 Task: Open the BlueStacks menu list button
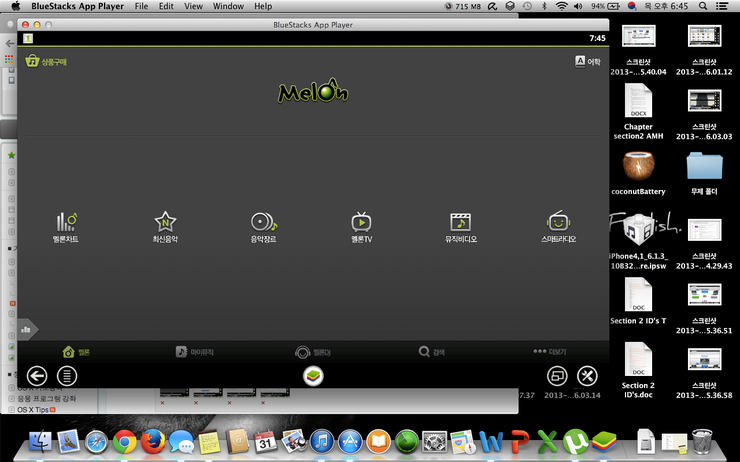[67, 376]
